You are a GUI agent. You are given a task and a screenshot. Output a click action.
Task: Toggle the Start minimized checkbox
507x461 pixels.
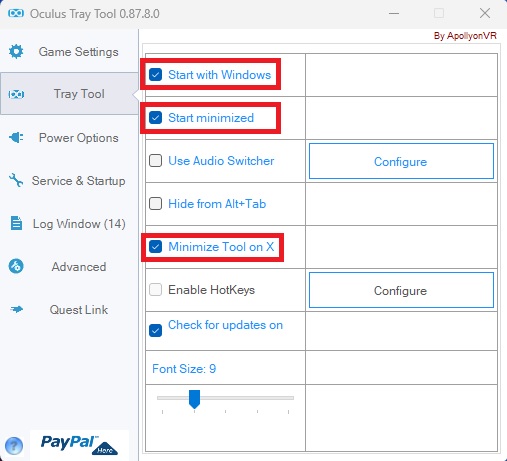(155, 118)
